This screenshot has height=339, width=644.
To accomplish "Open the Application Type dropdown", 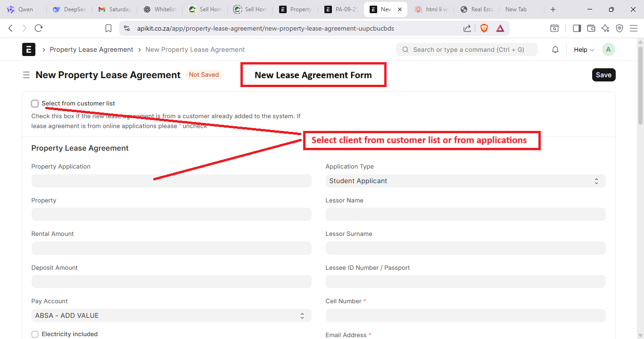I will point(465,181).
